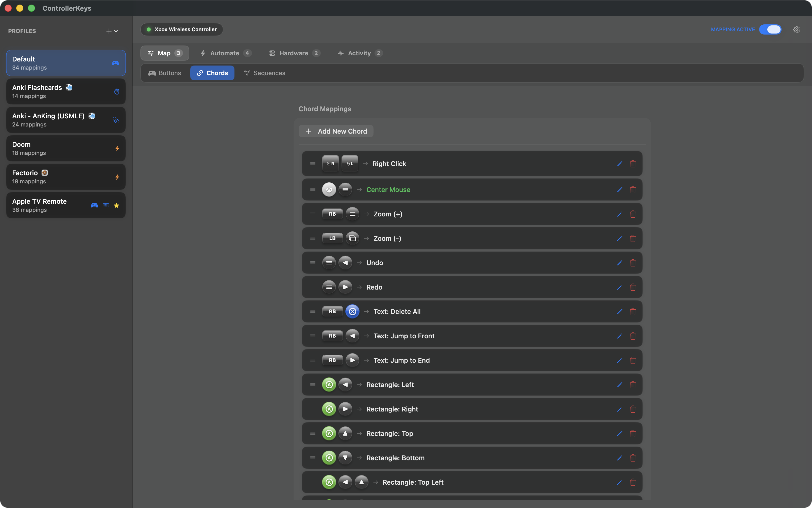Select the Anki - AnKing (USMLE) profile
This screenshot has width=812, height=508.
click(66, 120)
